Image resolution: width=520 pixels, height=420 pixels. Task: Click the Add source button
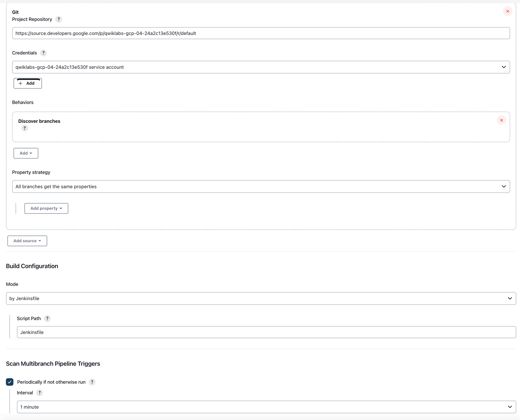tap(27, 241)
